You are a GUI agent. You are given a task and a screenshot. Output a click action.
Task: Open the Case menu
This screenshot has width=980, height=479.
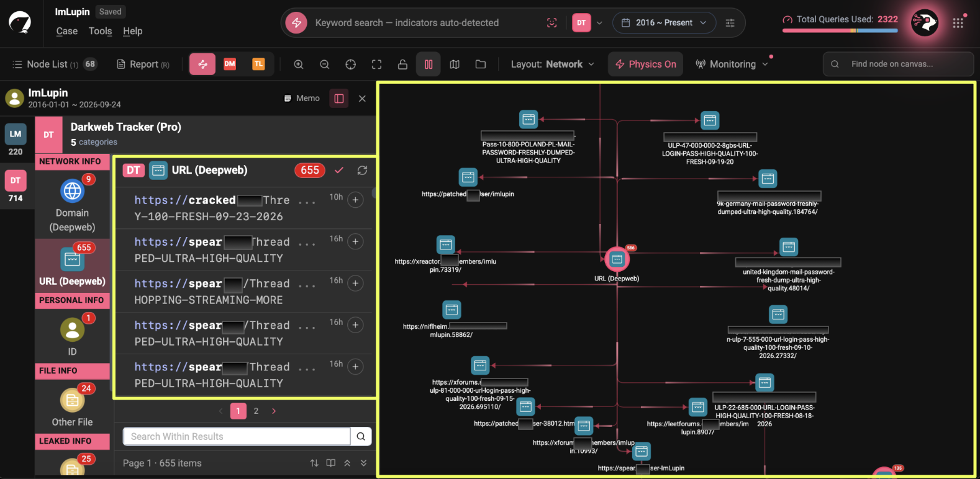(67, 31)
